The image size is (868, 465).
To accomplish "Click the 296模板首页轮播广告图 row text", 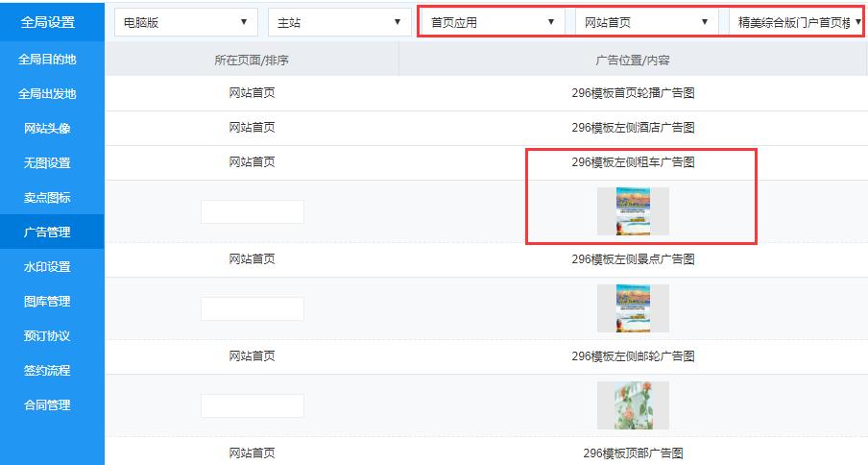I will (x=633, y=94).
